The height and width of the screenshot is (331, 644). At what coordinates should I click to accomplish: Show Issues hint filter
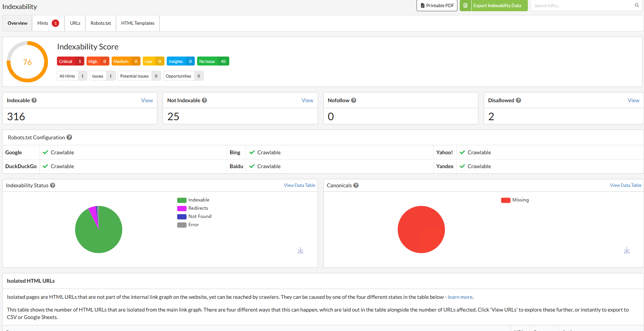click(x=103, y=76)
